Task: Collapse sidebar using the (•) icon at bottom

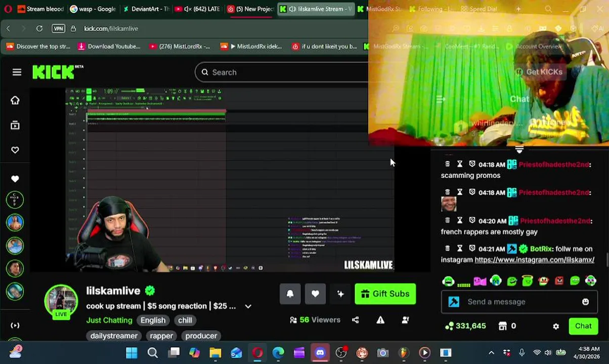Action: tap(15, 326)
